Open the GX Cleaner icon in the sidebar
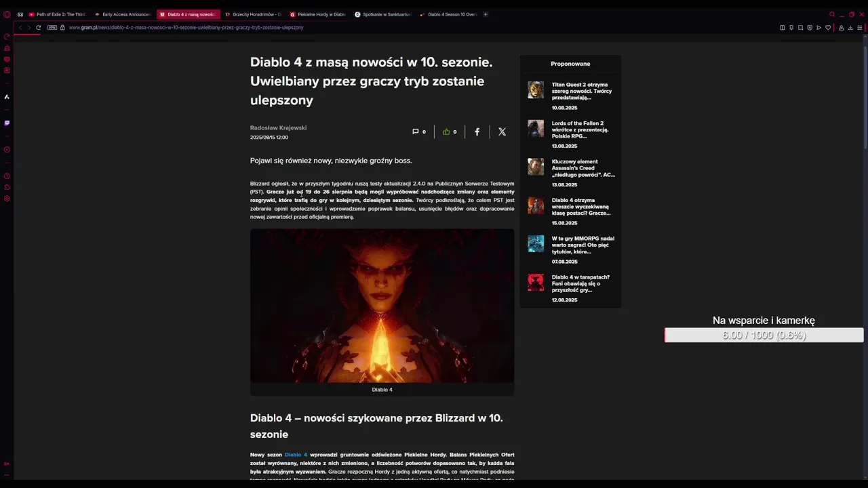 (7, 48)
